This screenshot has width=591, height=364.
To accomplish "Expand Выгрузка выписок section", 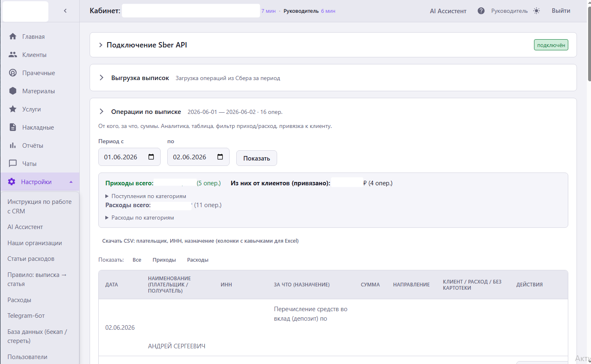I will point(102,78).
